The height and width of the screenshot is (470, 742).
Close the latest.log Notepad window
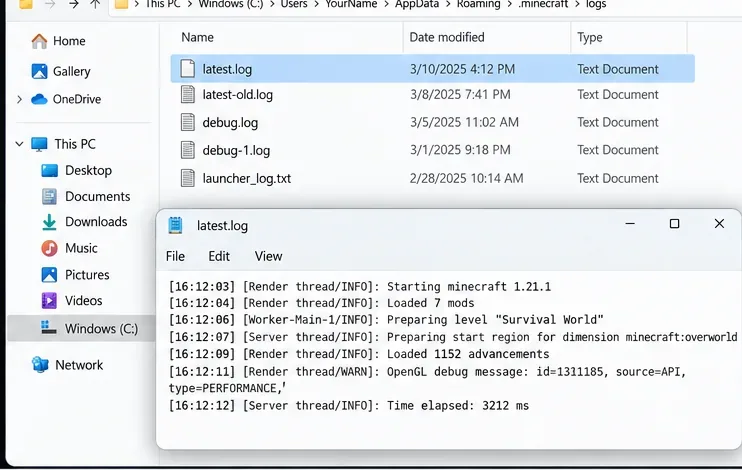click(x=719, y=223)
